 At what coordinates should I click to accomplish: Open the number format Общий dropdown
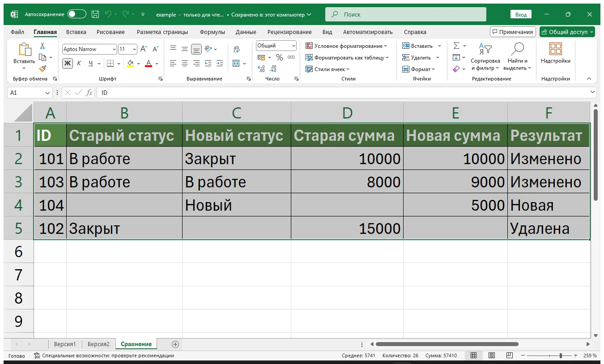(293, 46)
